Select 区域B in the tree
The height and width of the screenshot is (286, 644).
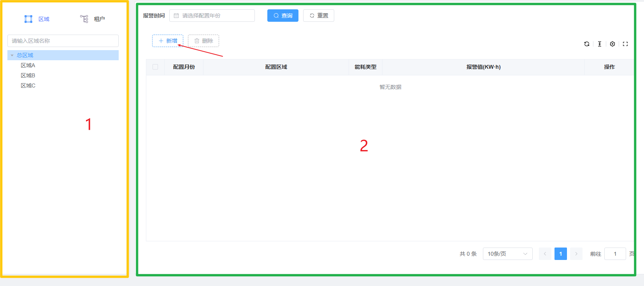[x=28, y=75]
